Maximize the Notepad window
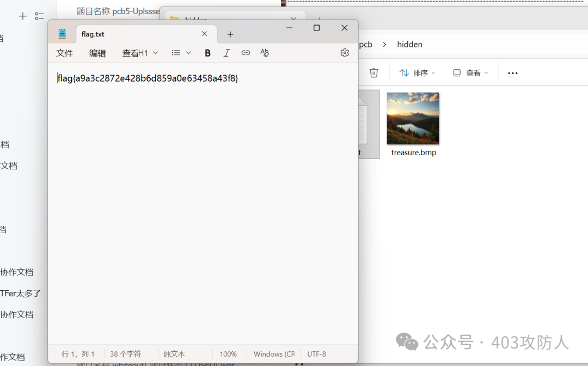This screenshot has width=588, height=366. 316,28
